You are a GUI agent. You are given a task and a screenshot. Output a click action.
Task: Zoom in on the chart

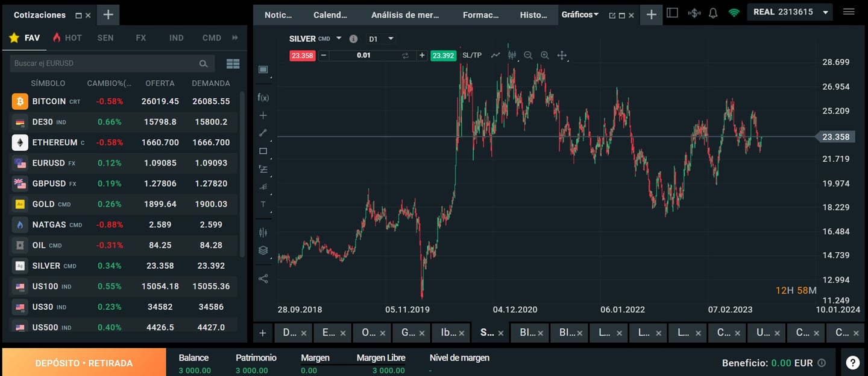545,56
